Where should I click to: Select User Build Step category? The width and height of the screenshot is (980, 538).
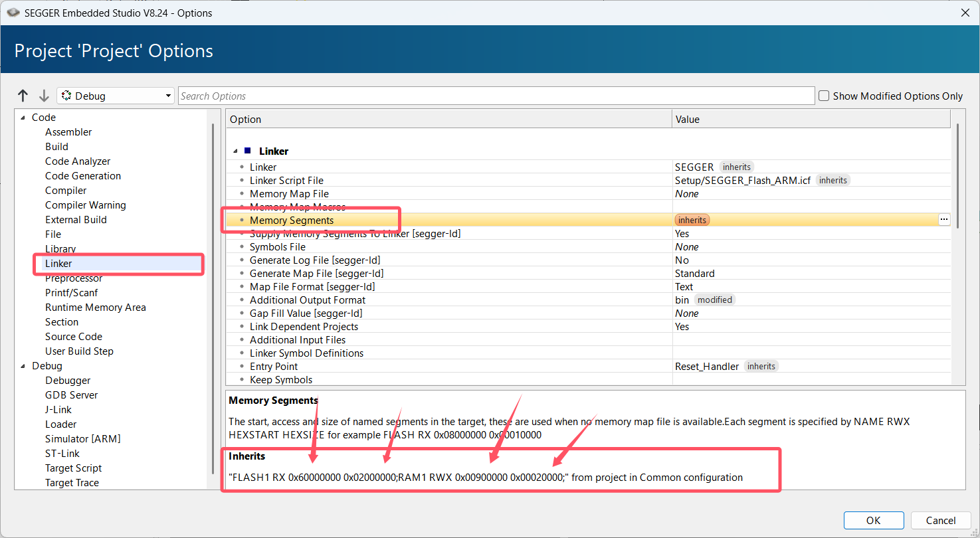pos(79,351)
